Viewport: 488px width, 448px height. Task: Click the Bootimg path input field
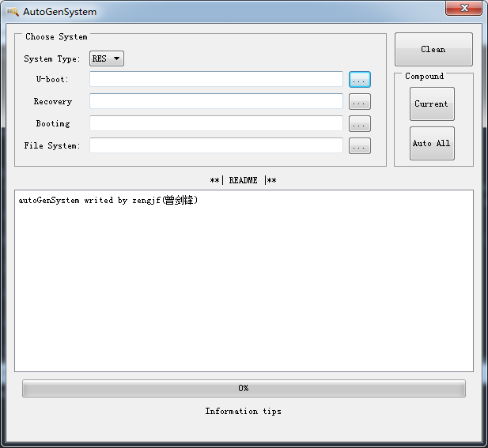[216, 123]
